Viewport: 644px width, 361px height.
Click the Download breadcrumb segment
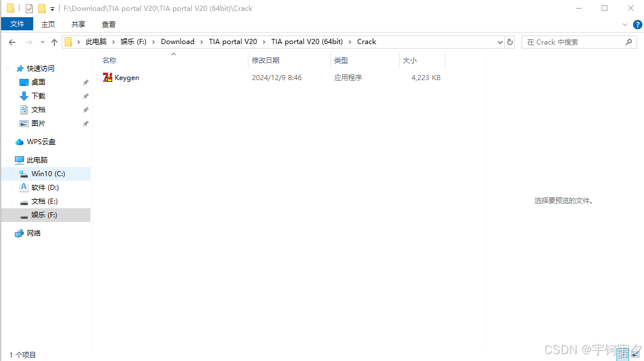pyautogui.click(x=177, y=42)
